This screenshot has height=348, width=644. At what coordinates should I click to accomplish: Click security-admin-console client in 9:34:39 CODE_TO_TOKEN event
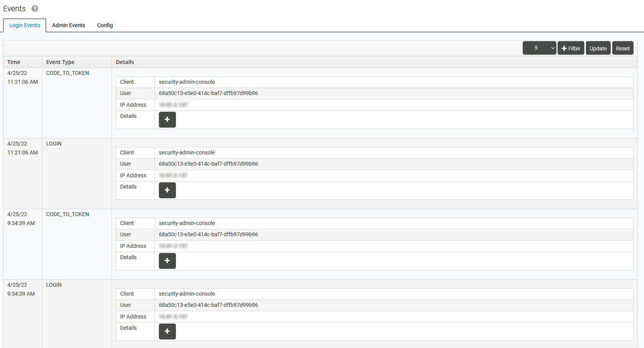tap(187, 223)
